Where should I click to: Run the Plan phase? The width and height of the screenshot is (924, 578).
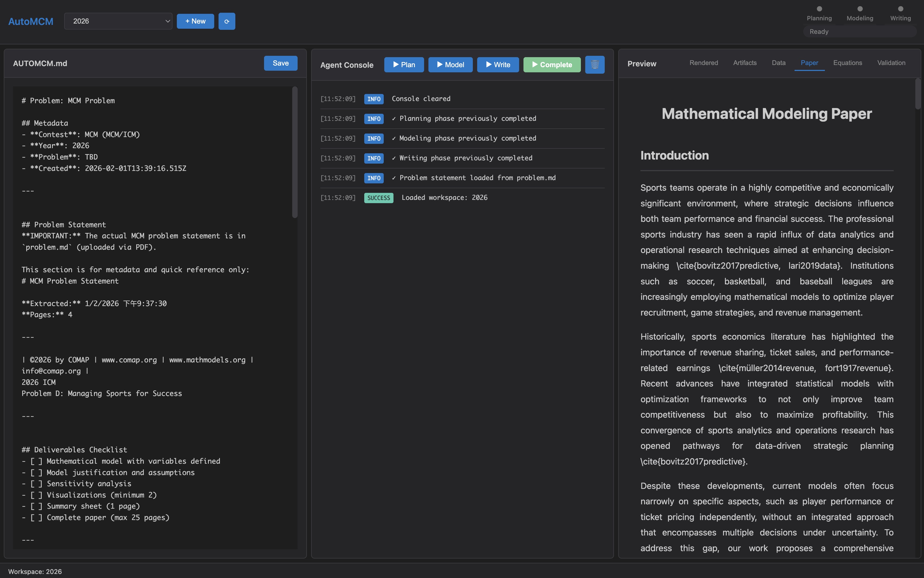tap(404, 65)
